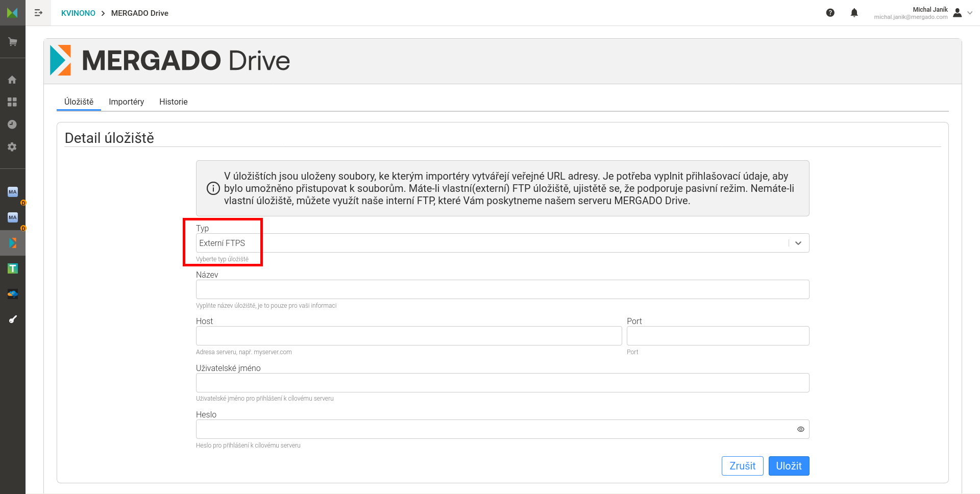This screenshot has width=980, height=494.
Task: Open the green T app icon
Action: (13, 268)
